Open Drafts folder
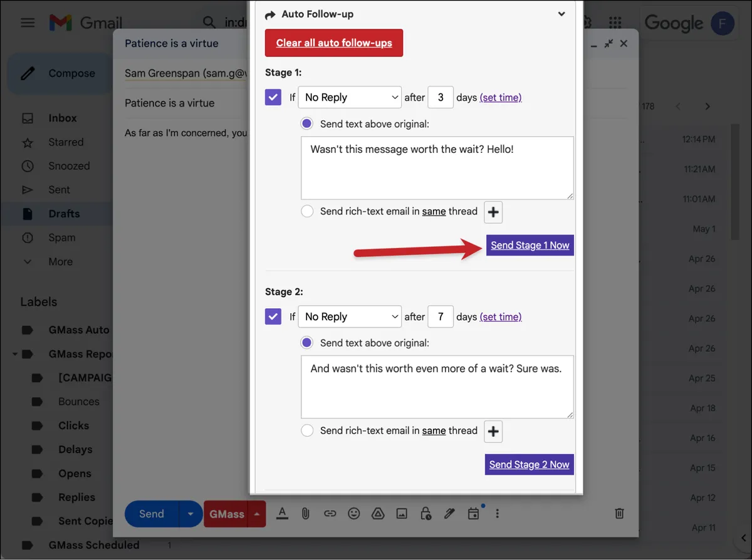The image size is (752, 560). pos(64,214)
